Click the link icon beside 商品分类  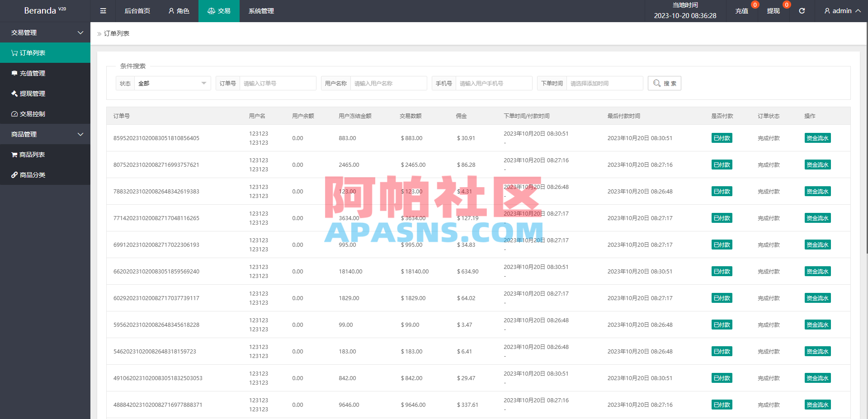(x=14, y=175)
